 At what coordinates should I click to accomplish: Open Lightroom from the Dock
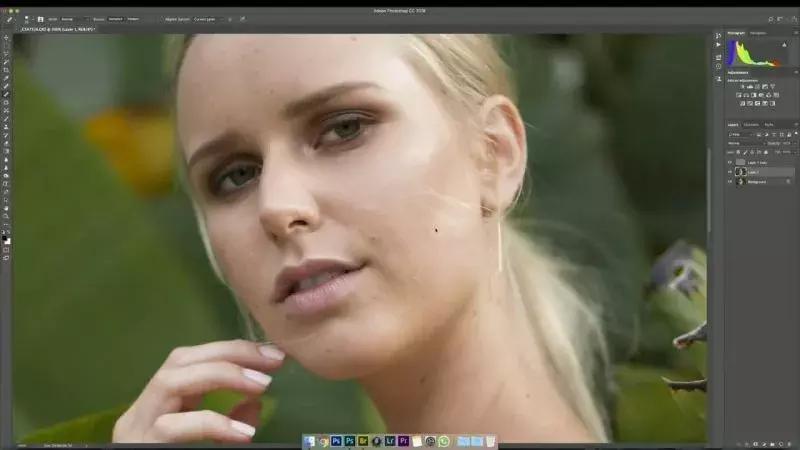[x=390, y=440]
